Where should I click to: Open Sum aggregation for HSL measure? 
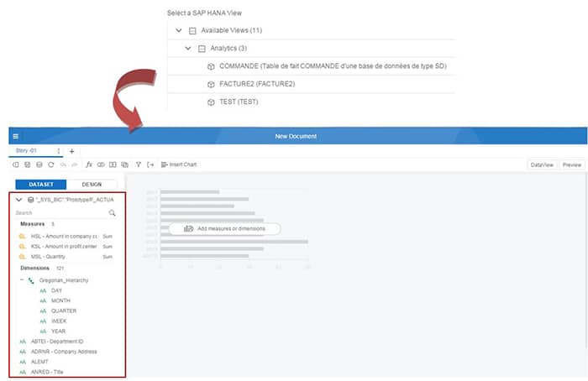point(108,237)
